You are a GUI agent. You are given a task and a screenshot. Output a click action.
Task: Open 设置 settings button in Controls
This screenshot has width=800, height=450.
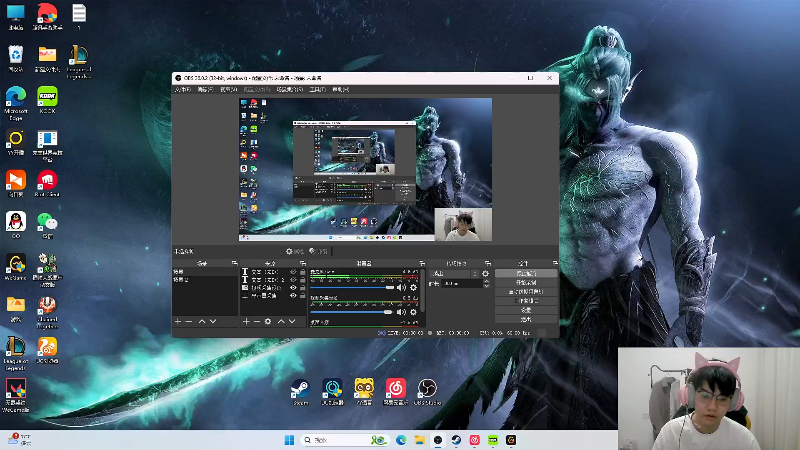click(526, 310)
